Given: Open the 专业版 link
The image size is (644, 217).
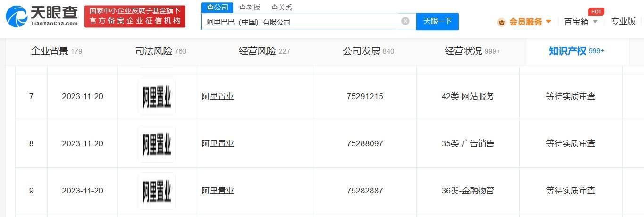Looking at the screenshot, I should point(623,21).
